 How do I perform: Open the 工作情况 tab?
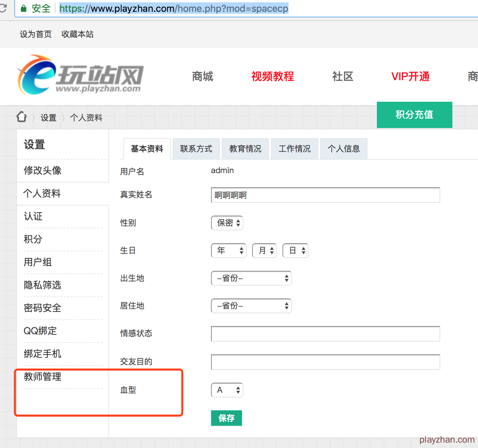[295, 149]
